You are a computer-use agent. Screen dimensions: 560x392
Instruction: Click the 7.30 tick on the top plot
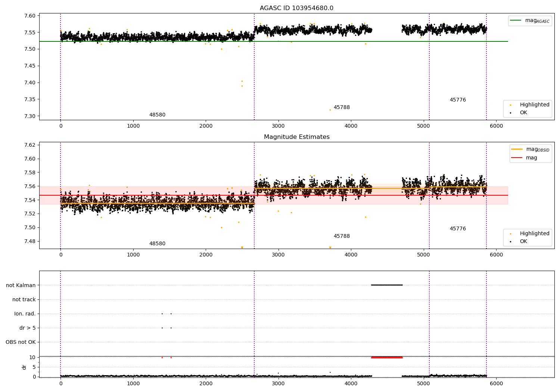[30, 116]
